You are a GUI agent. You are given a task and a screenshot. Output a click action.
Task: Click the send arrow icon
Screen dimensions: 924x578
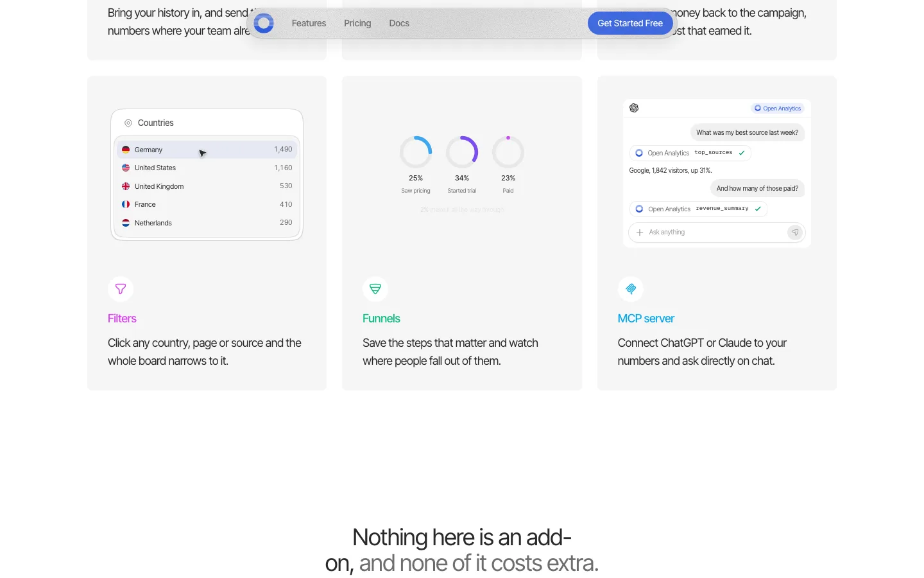(795, 232)
